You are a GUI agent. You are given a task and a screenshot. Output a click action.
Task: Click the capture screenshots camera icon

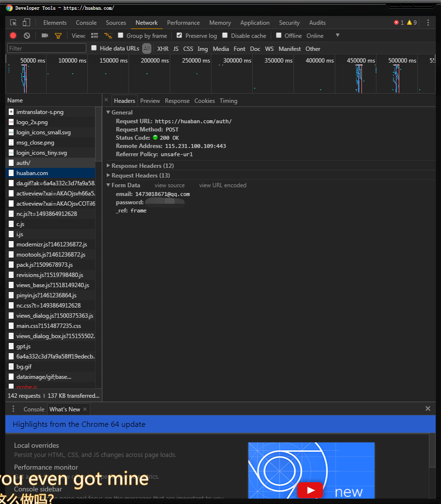point(45,36)
